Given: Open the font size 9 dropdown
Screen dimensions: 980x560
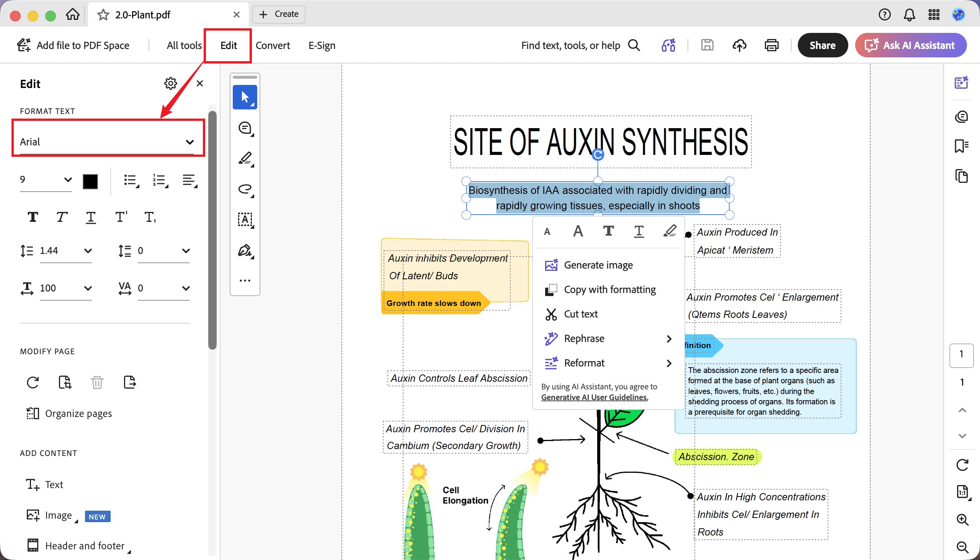Looking at the screenshot, I should tap(46, 180).
